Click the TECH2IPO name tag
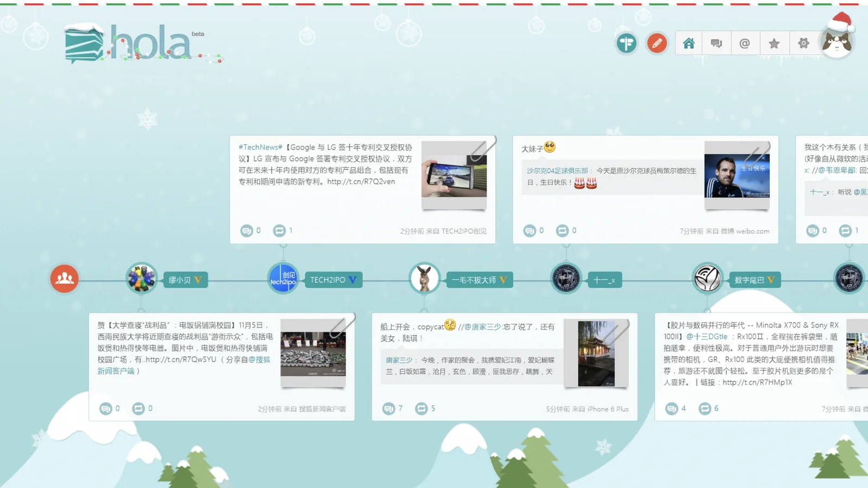The width and height of the screenshot is (868, 488). tap(333, 280)
